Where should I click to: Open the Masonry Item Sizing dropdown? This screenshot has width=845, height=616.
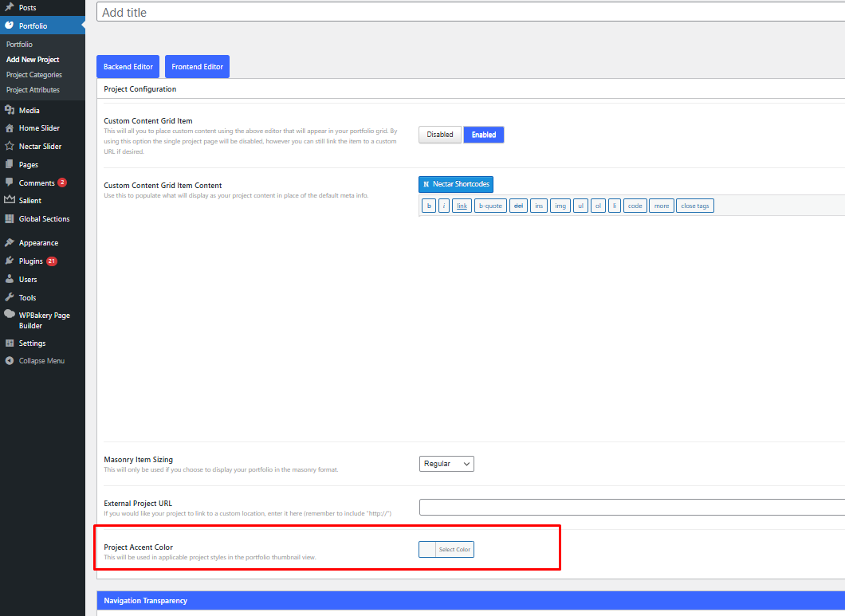click(x=446, y=464)
